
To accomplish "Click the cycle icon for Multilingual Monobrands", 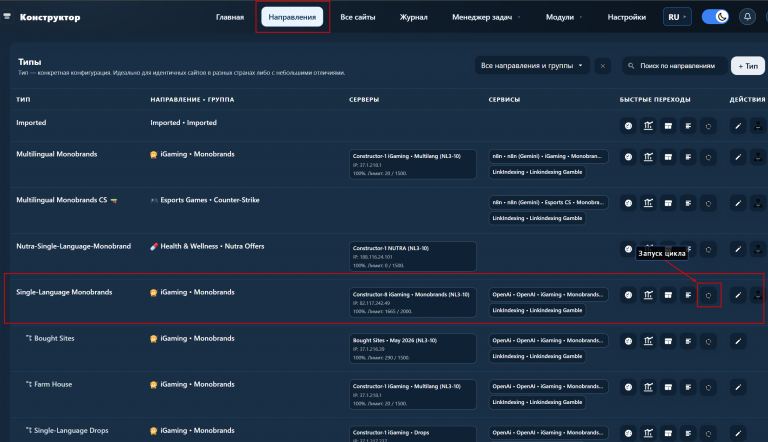I will 708,157.
